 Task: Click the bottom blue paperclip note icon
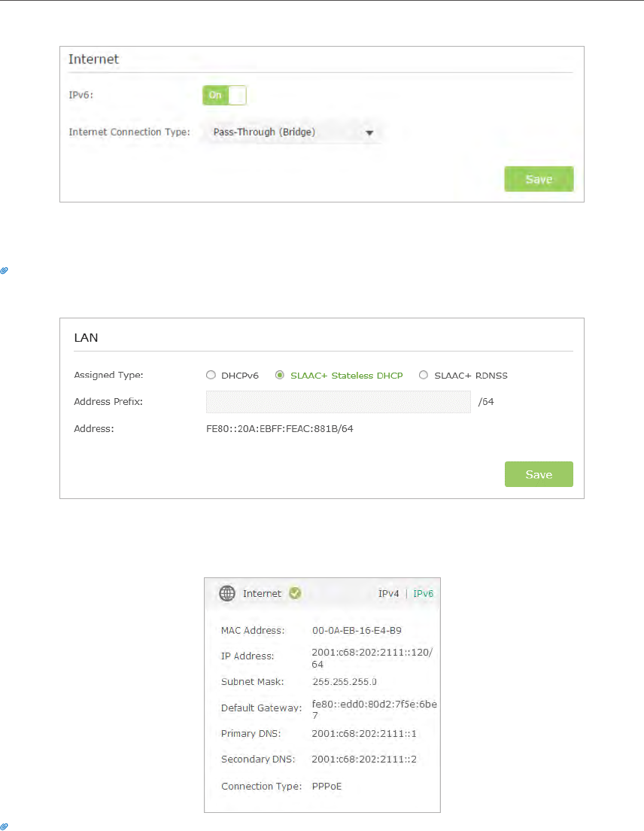tap(5, 826)
